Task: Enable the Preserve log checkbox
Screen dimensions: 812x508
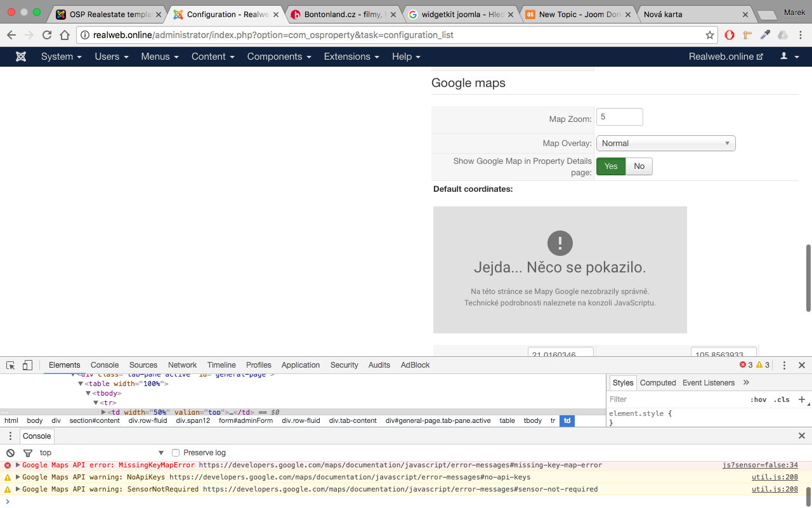Action: [x=176, y=453]
